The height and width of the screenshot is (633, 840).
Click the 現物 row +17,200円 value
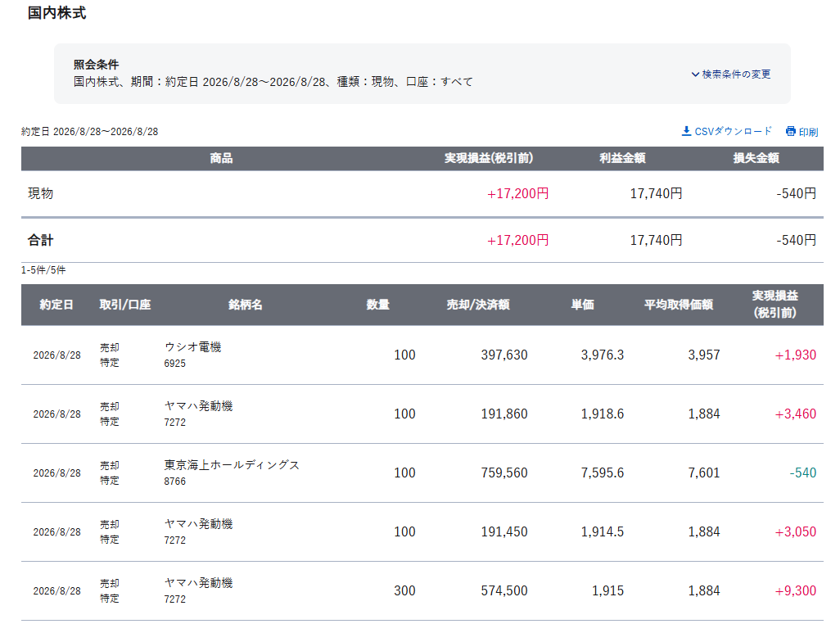coord(517,193)
